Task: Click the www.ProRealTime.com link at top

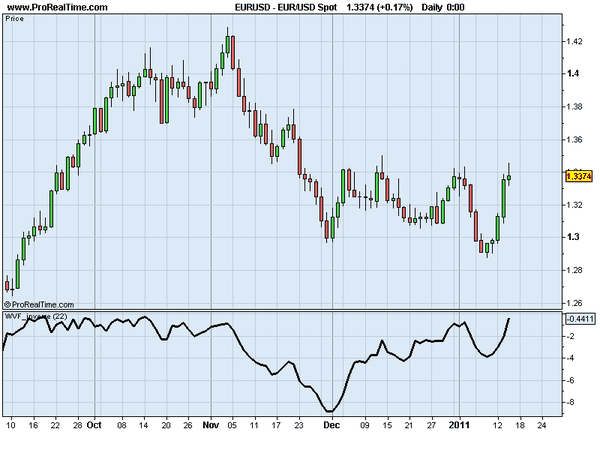Action: pos(58,7)
